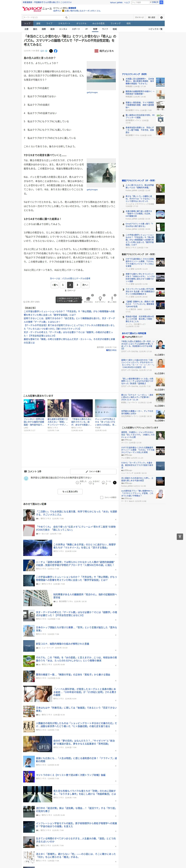The height and width of the screenshot is (868, 186).
Task: Open settings gear icon in header
Action: 161,18
